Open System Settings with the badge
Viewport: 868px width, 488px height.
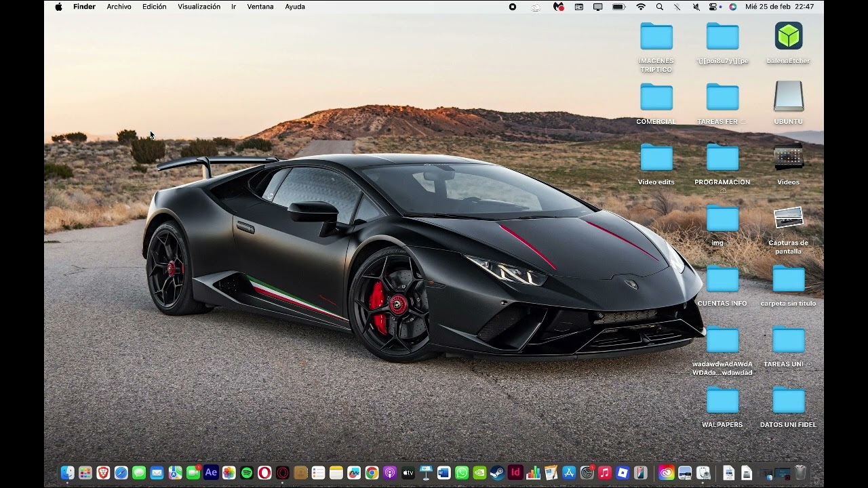587,472
